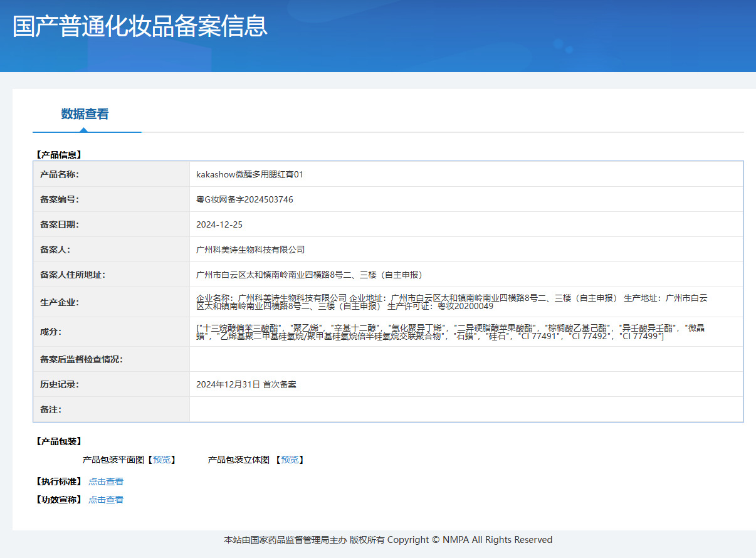Click the 产品包装立体图 label
The width and height of the screenshot is (756, 558).
[239, 460]
